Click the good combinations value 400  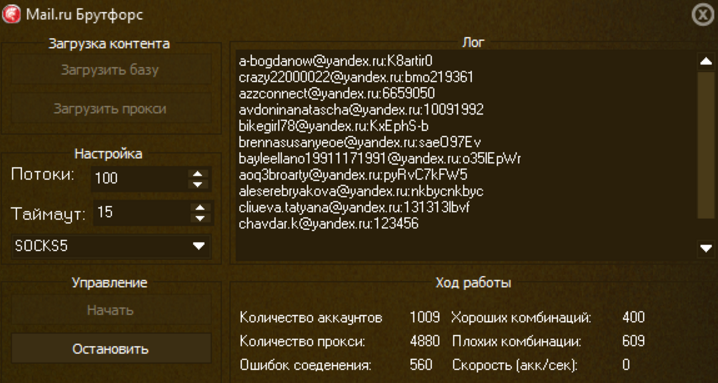(634, 317)
